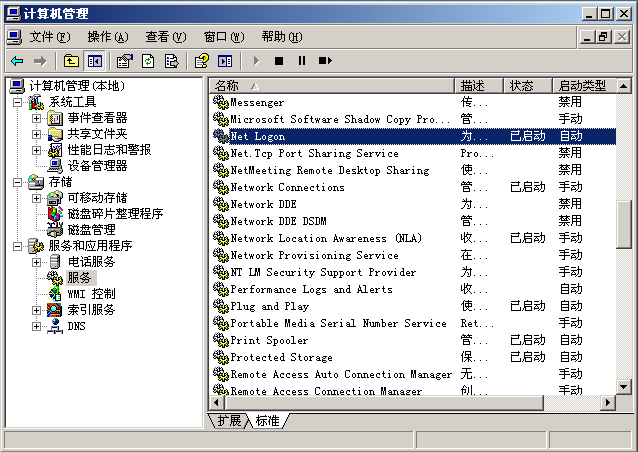Screen dimensions: 638x452
Task: Click the 电话服务 server icon
Action: (55, 262)
